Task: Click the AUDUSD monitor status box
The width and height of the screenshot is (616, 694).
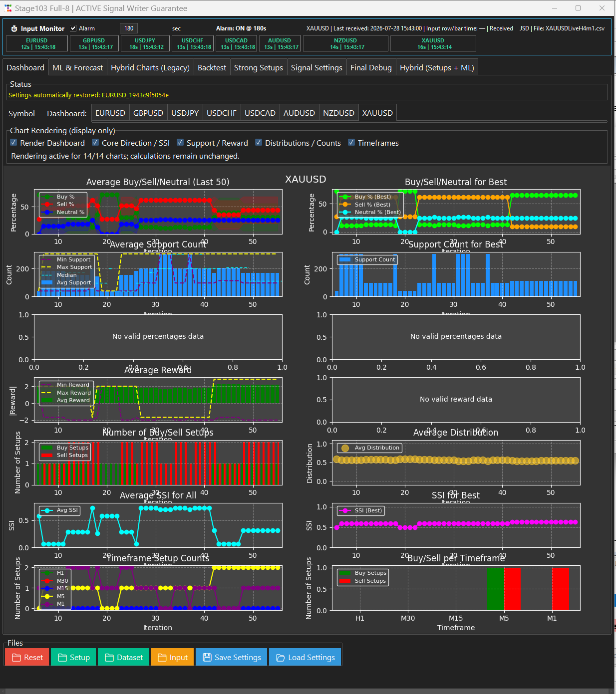Action: 280,43
